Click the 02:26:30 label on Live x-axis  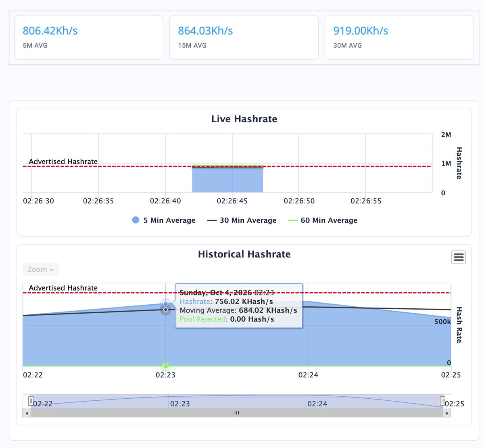click(38, 201)
